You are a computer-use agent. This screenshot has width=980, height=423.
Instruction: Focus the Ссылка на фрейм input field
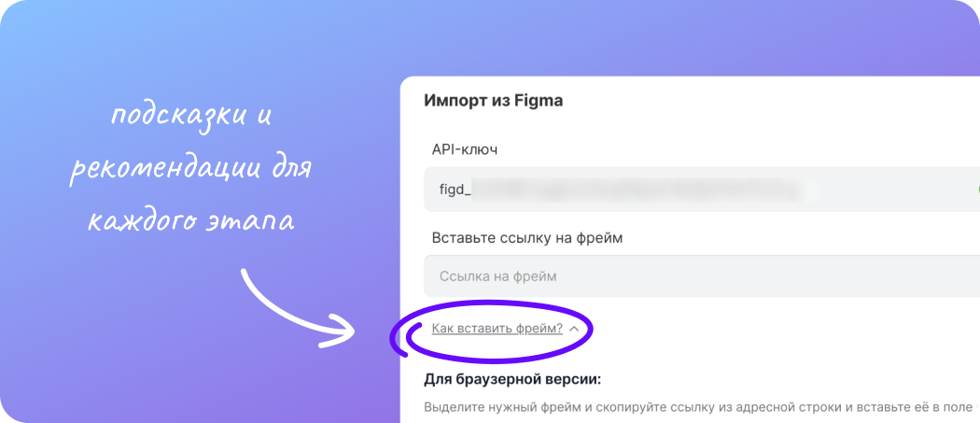tap(701, 276)
